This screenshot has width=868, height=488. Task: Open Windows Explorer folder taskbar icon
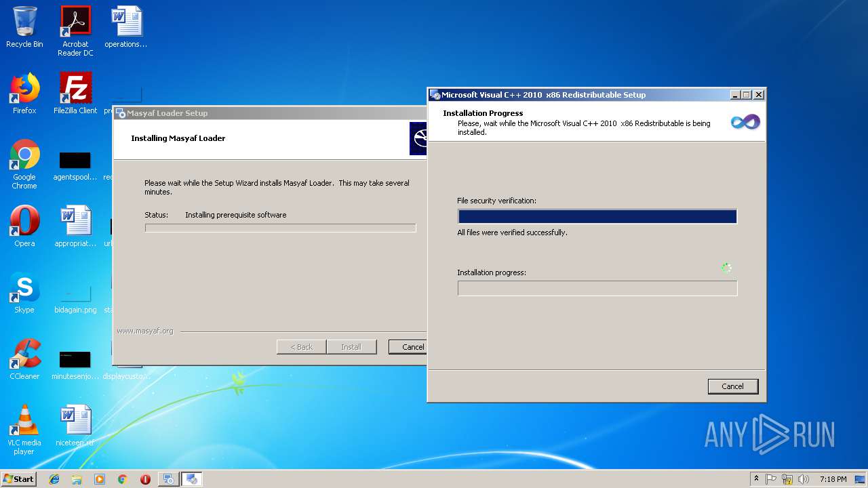(x=77, y=479)
